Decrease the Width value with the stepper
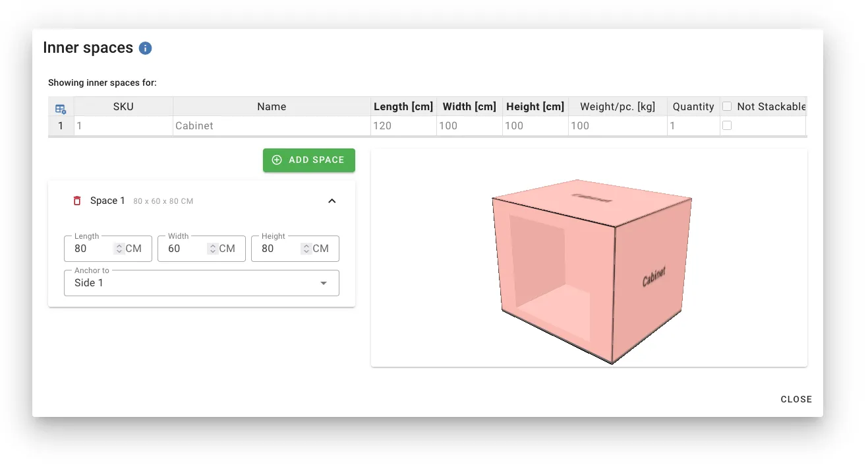868x473 pixels. 212,251
